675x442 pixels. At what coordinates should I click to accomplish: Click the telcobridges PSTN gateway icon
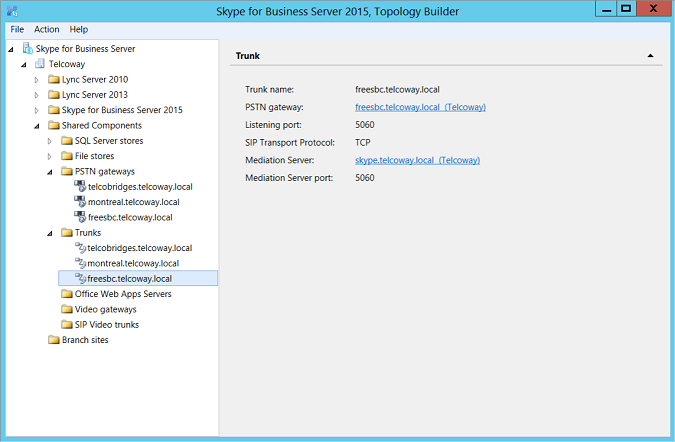coord(80,187)
